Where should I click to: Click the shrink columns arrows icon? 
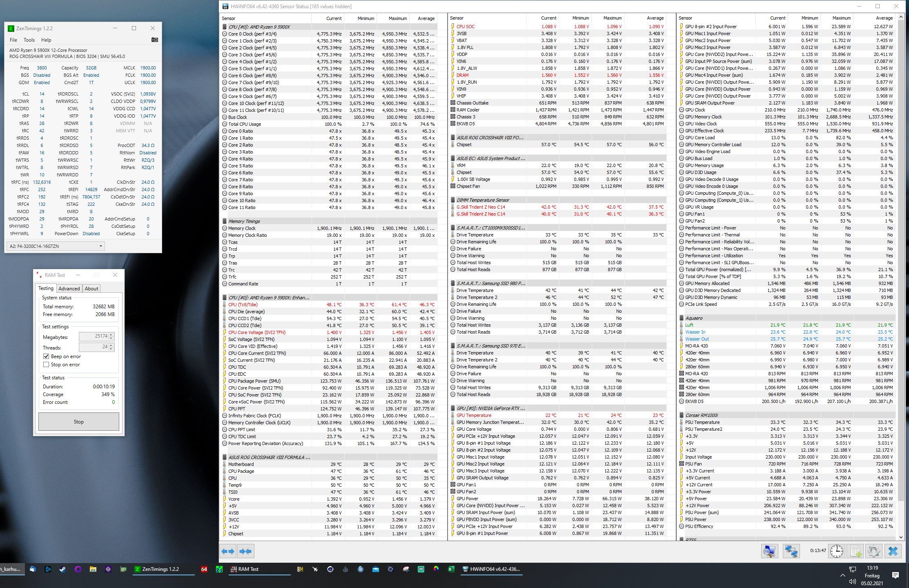click(x=245, y=551)
